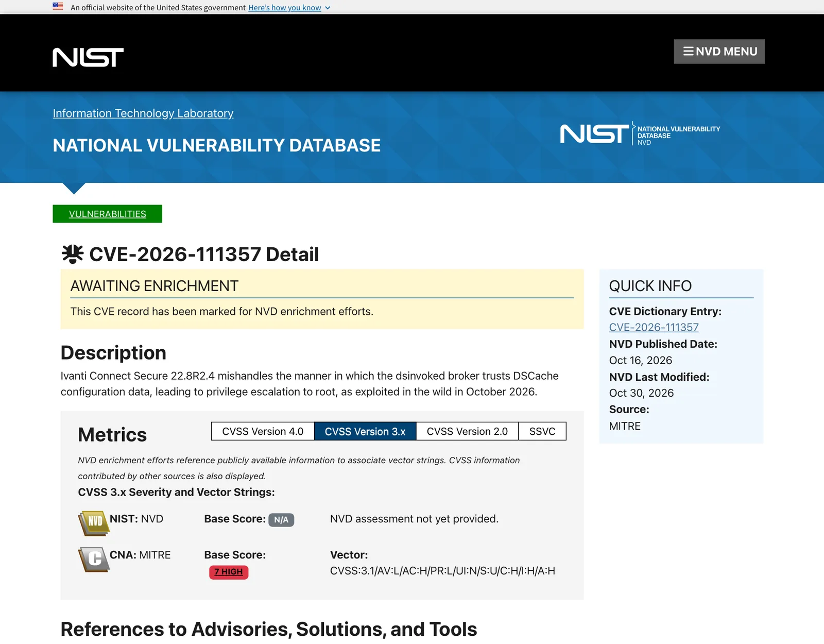This screenshot has width=824, height=644.
Task: Click the 'This CVE record has been marked' notice text
Action: 222,312
